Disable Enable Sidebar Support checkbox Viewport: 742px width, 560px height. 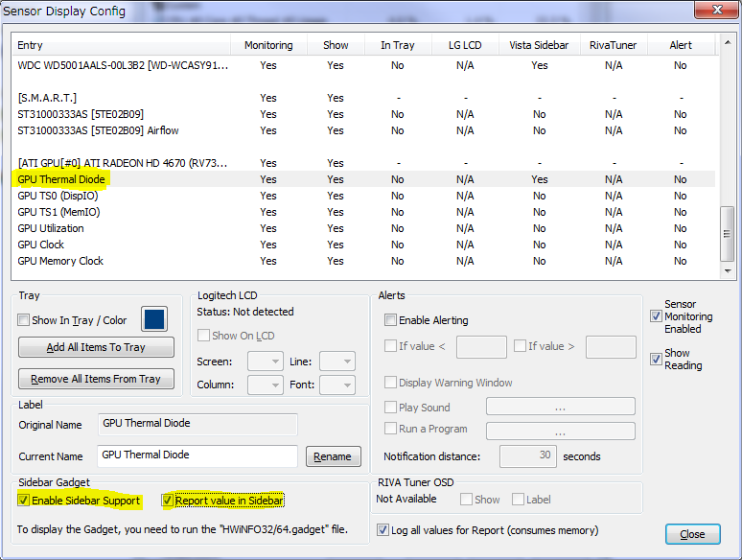click(x=24, y=501)
